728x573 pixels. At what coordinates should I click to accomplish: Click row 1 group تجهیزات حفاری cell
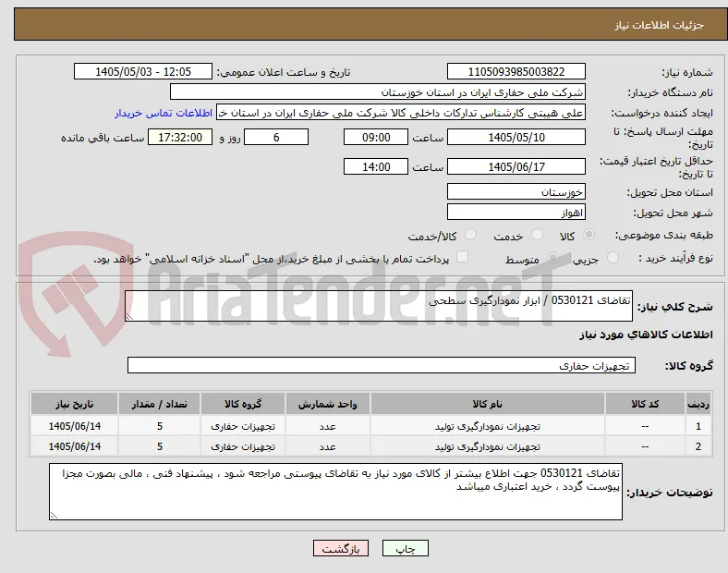click(x=243, y=426)
